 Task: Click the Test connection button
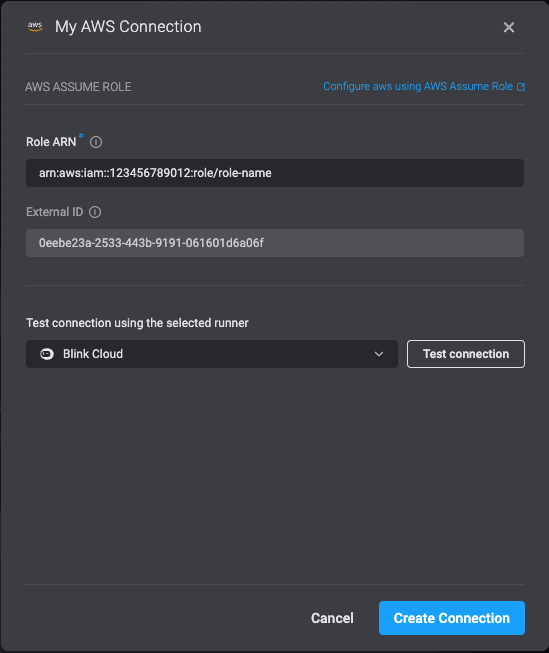(x=466, y=354)
